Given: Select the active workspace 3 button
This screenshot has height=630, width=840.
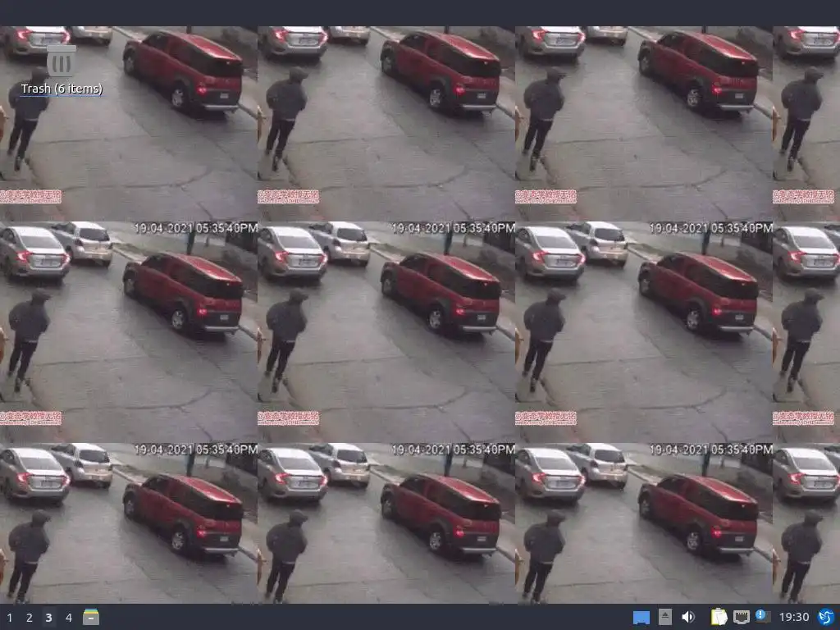Looking at the screenshot, I should tap(48, 618).
